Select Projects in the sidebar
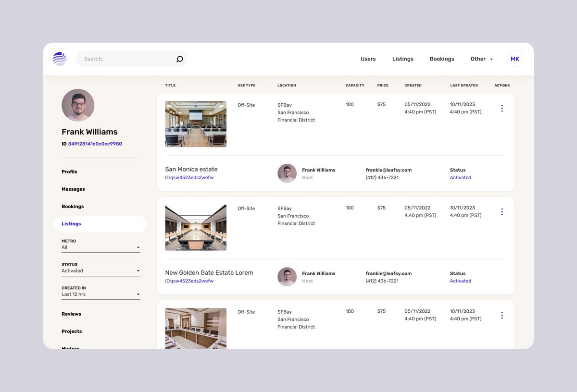Image resolution: width=577 pixels, height=392 pixels. [72, 331]
